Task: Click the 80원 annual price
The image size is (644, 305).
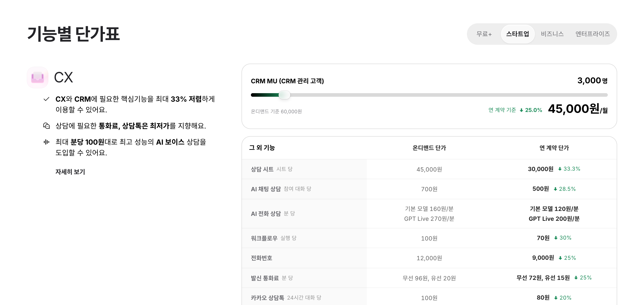Action: (x=543, y=297)
